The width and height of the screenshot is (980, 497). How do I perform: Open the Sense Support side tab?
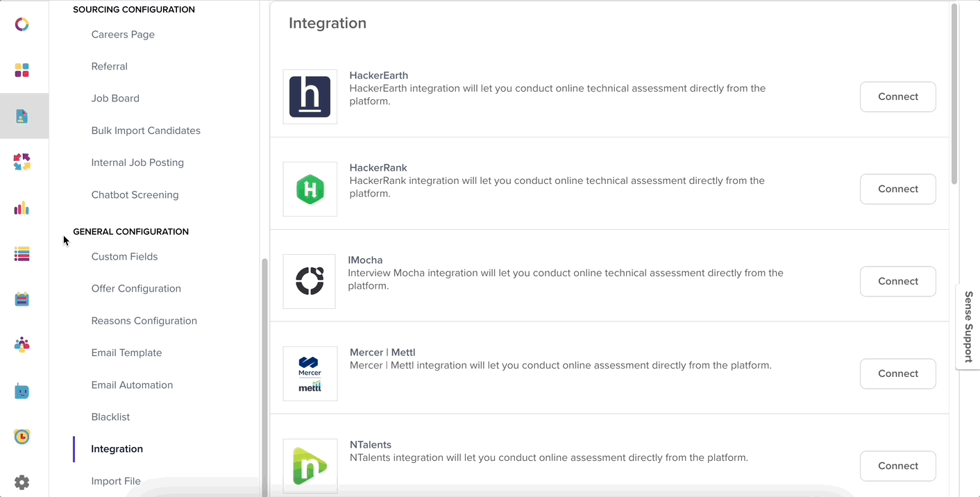967,326
